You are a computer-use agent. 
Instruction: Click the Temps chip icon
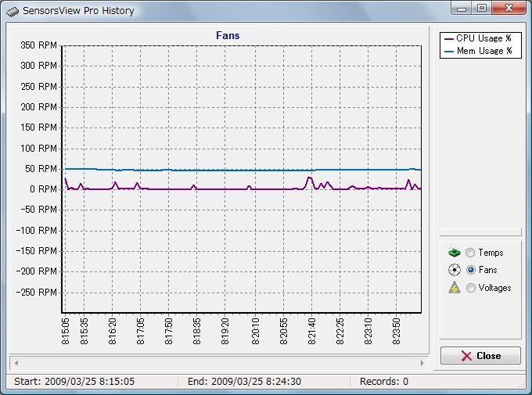pos(455,253)
